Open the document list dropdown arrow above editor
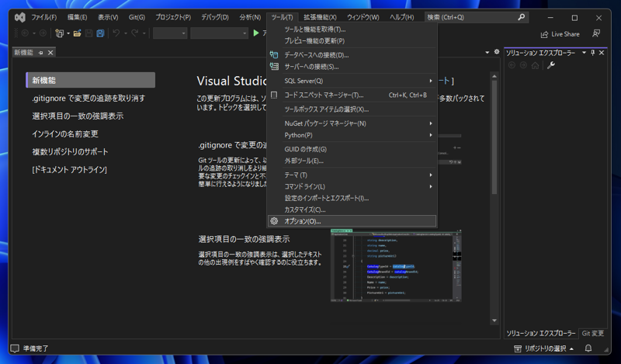The height and width of the screenshot is (364, 621). click(x=487, y=52)
